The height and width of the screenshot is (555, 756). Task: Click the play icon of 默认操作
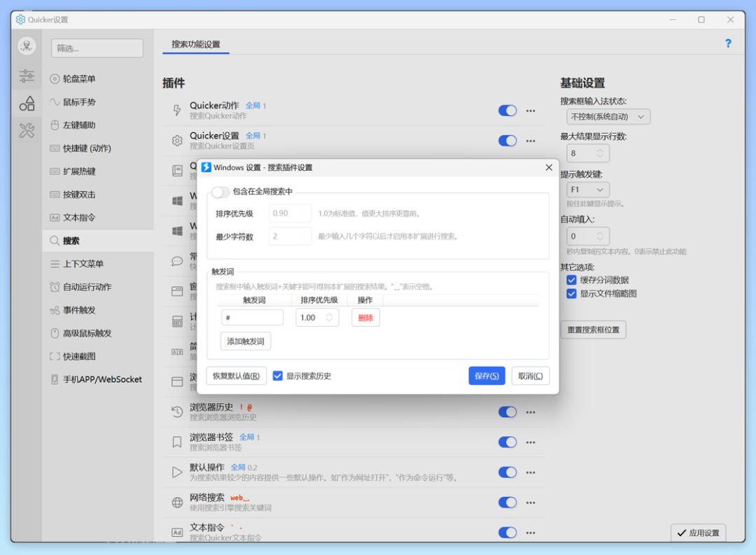point(177,472)
